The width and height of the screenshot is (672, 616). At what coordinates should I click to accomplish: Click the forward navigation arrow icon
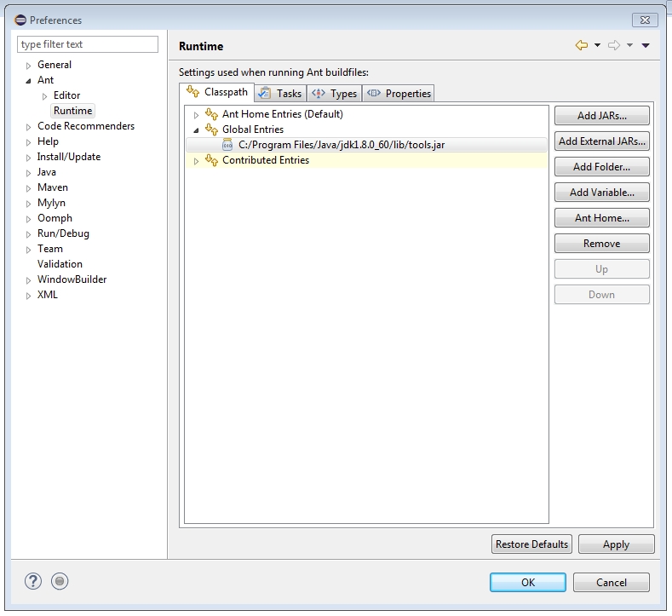point(614,45)
